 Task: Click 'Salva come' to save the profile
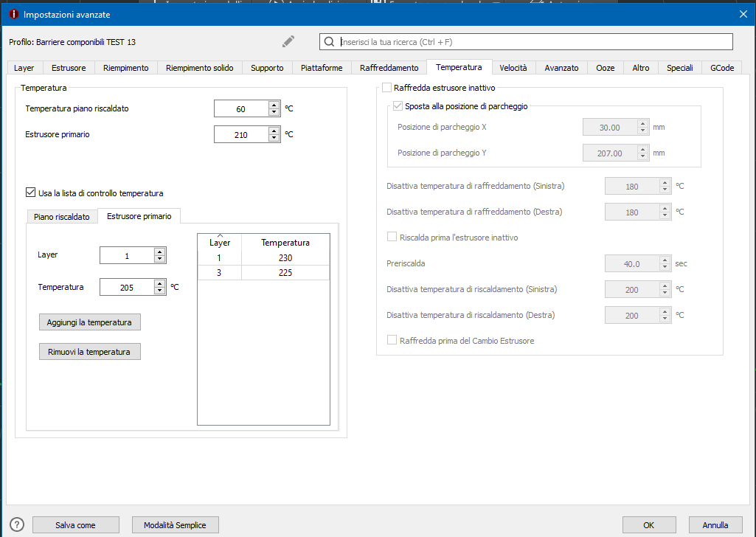[x=75, y=525]
